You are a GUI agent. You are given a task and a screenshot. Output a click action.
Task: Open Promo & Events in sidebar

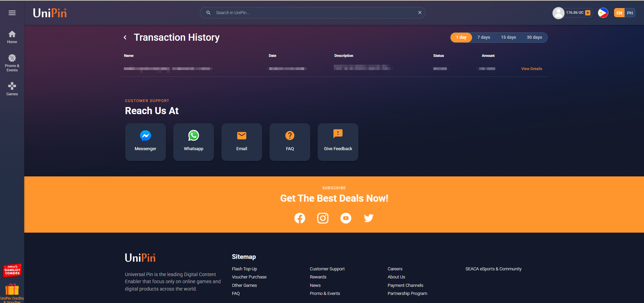12,63
